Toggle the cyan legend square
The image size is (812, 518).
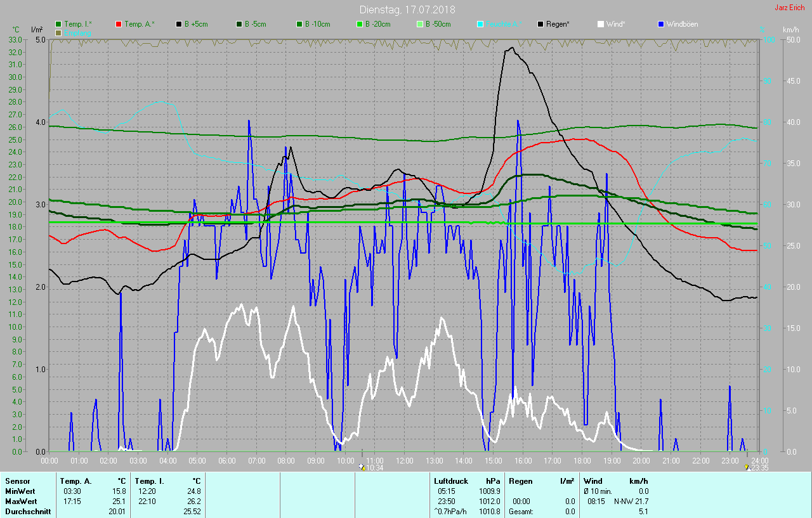pyautogui.click(x=480, y=24)
